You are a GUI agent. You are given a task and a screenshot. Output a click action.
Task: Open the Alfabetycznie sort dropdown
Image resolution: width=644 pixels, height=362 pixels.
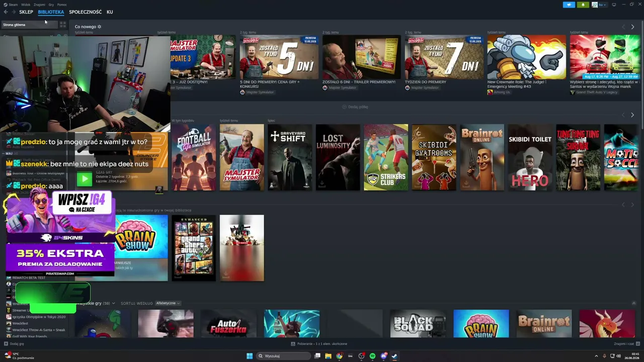(168, 303)
